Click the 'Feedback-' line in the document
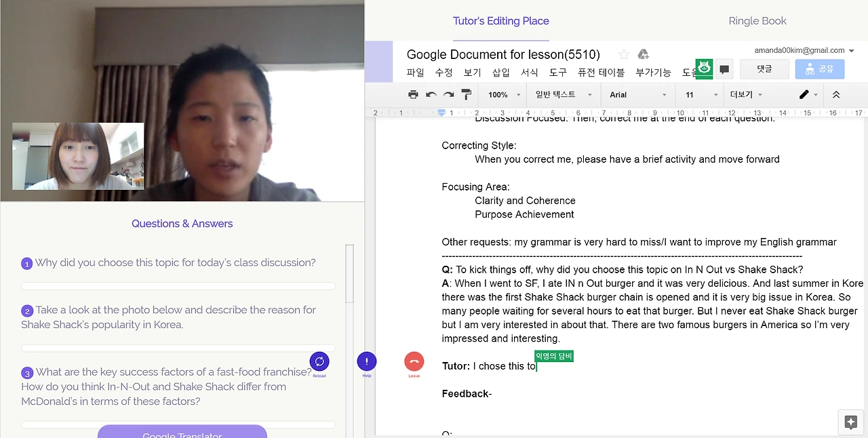Image resolution: width=868 pixels, height=438 pixels. point(467,394)
